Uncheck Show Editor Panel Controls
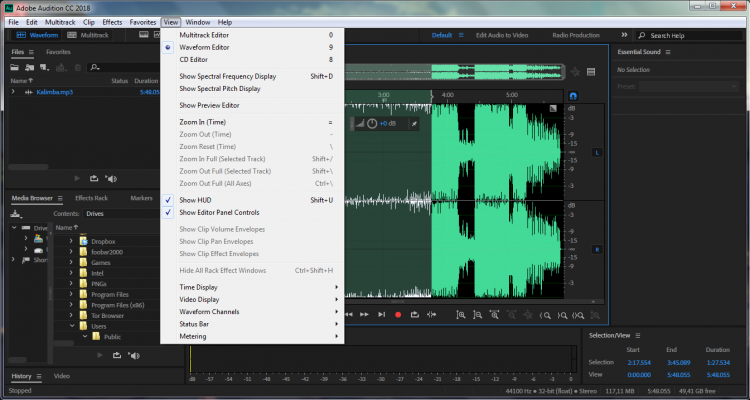 [x=219, y=213]
